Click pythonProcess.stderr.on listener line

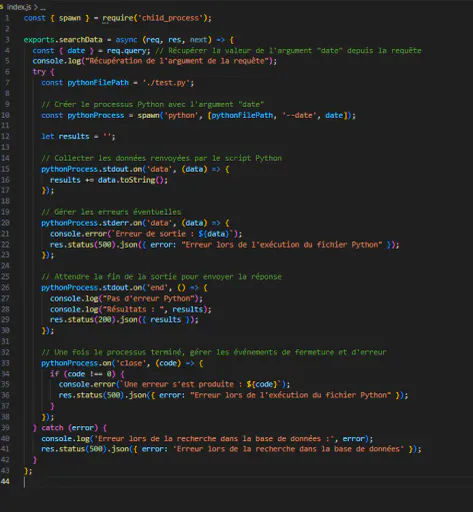pos(135,223)
